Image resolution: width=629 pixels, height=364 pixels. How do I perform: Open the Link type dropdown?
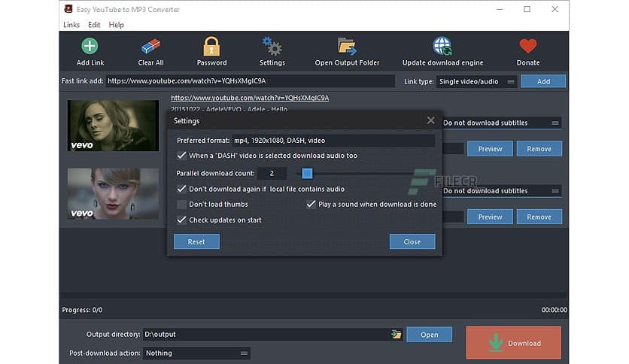point(476,81)
